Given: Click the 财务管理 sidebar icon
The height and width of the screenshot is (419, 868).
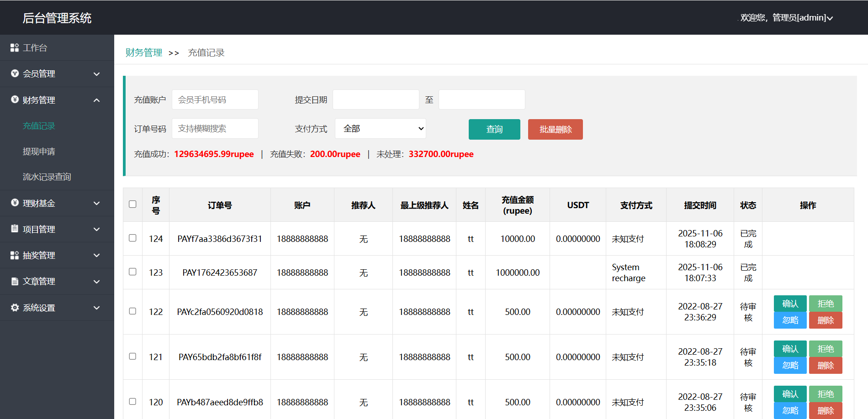Looking at the screenshot, I should pos(15,100).
